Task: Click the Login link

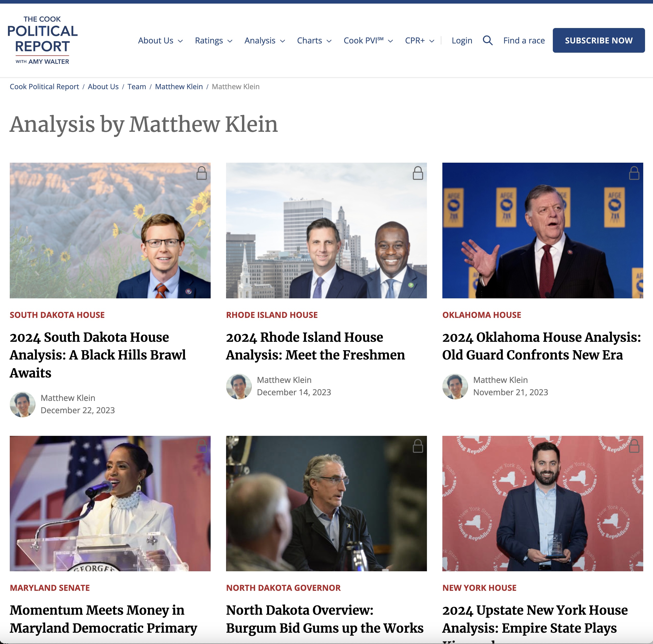Action: 462,41
